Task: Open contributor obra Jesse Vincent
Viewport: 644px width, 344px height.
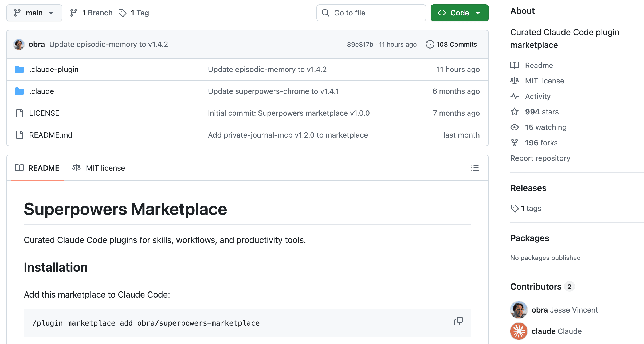Action: coord(565,310)
